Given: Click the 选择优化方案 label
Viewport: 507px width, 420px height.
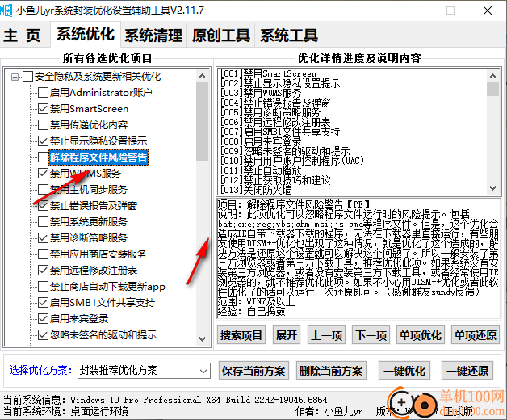Looking at the screenshot, I should pos(41,371).
